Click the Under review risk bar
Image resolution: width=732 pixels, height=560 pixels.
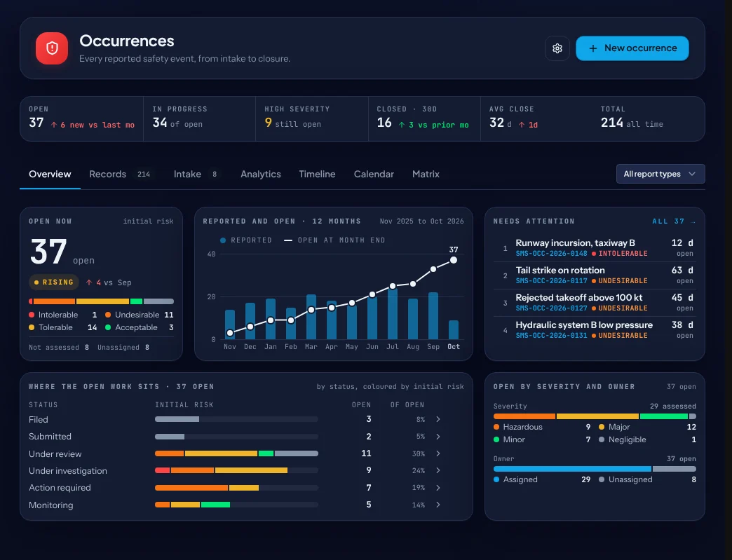pyautogui.click(x=237, y=453)
